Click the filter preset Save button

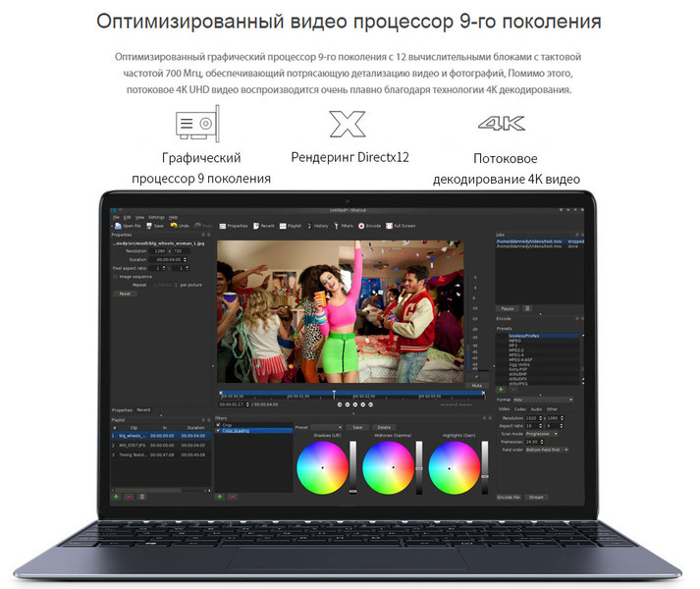pos(357,427)
